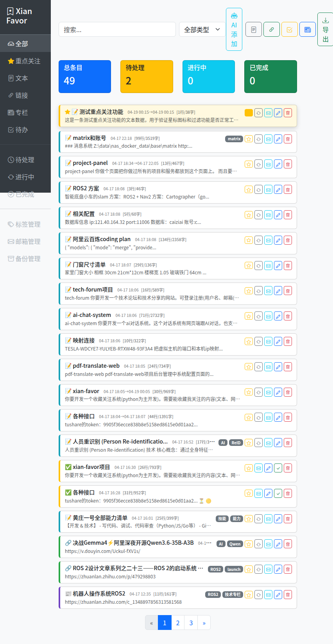Click the 总条目 49 stat card
The width and height of the screenshot is (333, 644).
pyautogui.click(x=85, y=77)
